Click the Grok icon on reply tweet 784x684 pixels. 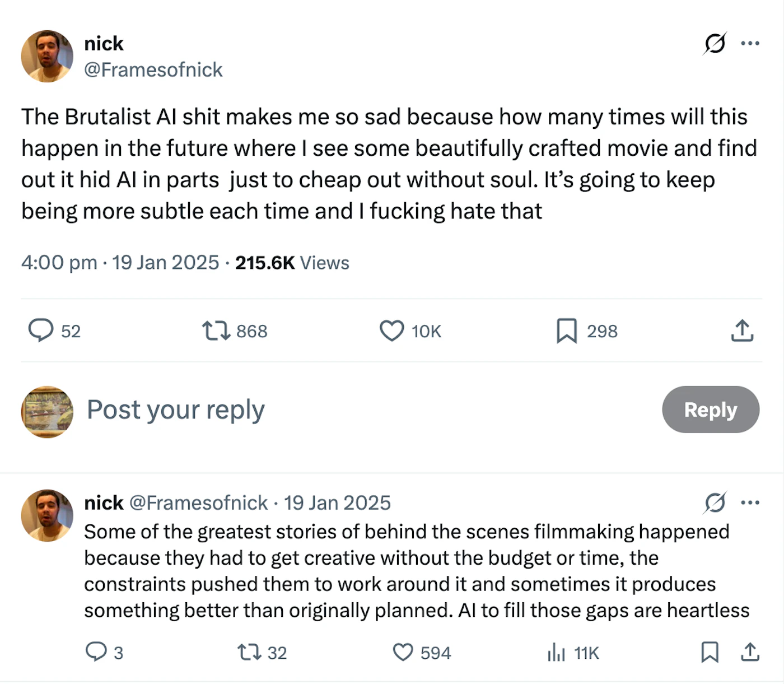[715, 502]
